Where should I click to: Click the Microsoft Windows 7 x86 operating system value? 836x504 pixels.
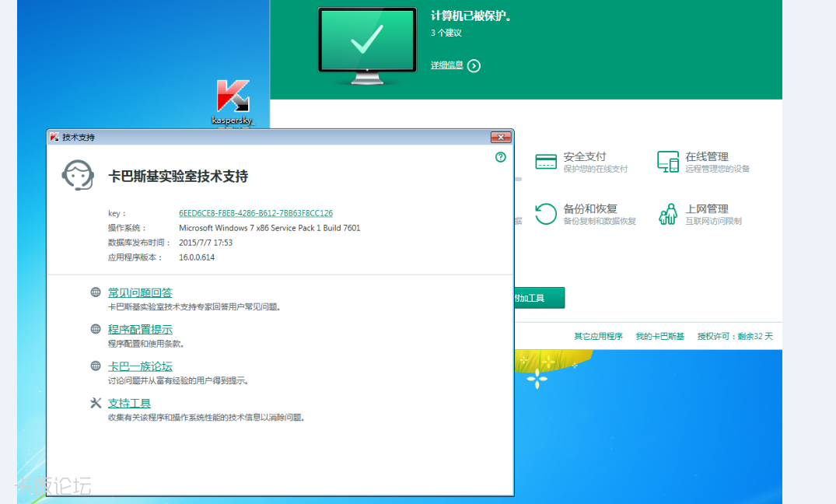(x=270, y=228)
